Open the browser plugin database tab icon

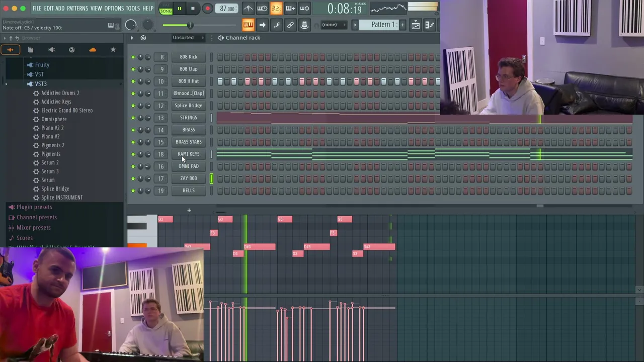pos(51,50)
